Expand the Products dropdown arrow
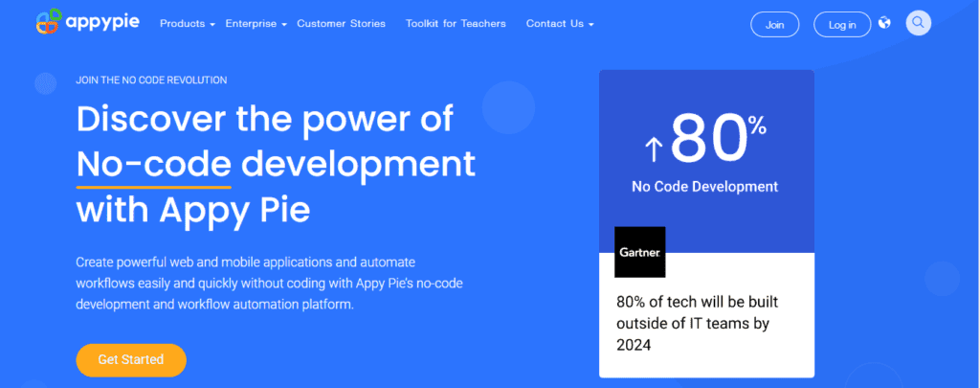The width and height of the screenshot is (980, 388). (x=212, y=24)
